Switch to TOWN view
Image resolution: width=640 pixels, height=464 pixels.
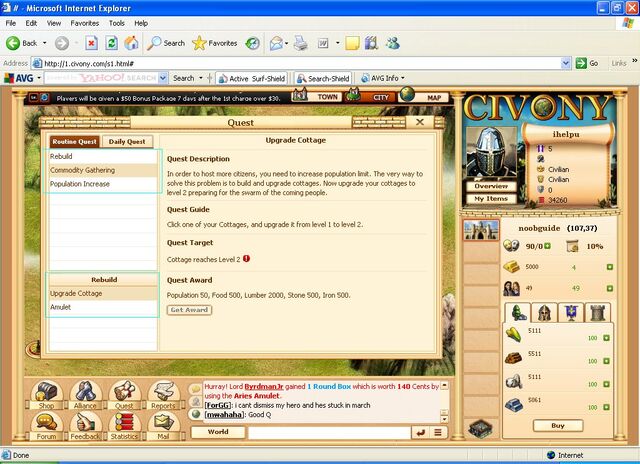(x=318, y=96)
